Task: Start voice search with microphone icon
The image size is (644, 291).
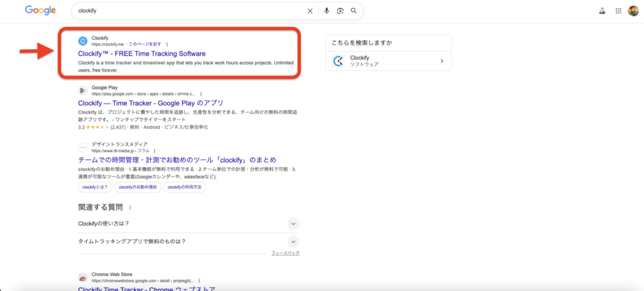Action: [326, 11]
